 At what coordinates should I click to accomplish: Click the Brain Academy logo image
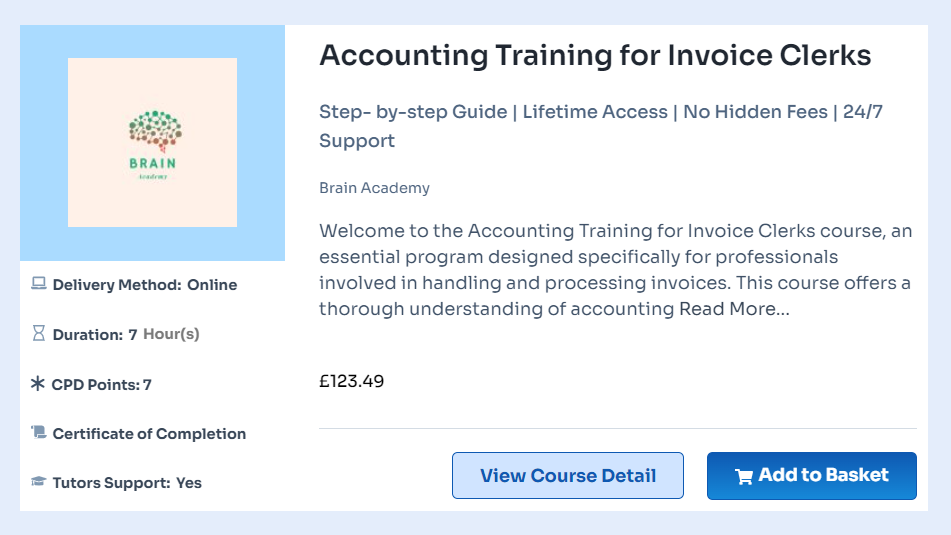pyautogui.click(x=152, y=142)
